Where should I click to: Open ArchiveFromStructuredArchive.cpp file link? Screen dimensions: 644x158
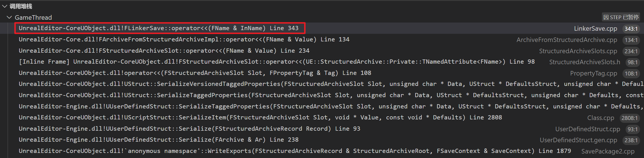[566, 40]
